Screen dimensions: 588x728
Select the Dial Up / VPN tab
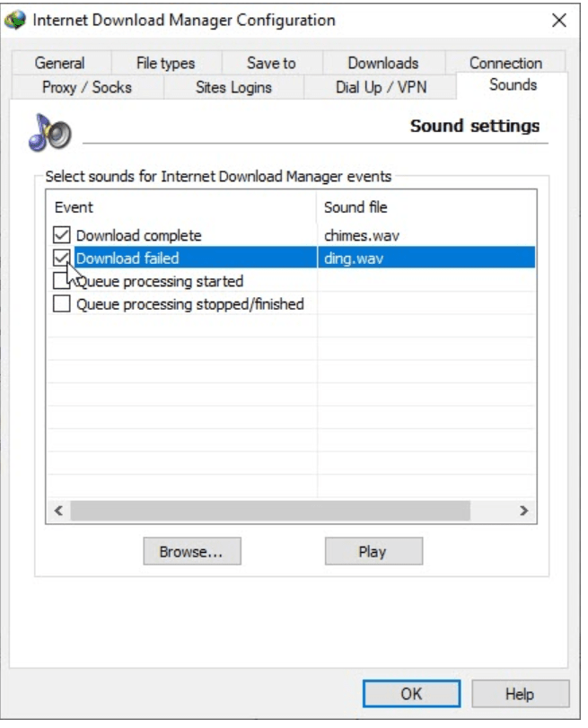[381, 87]
